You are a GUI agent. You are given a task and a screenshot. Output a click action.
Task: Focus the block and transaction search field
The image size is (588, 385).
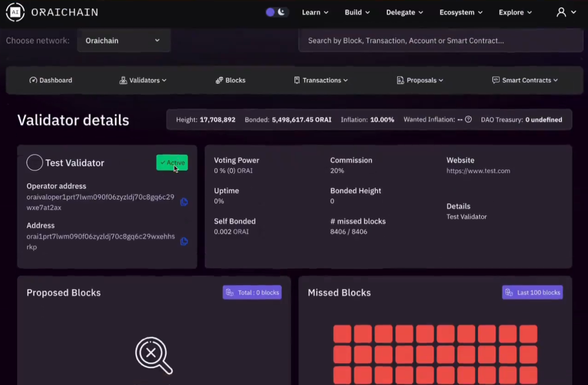tap(441, 40)
